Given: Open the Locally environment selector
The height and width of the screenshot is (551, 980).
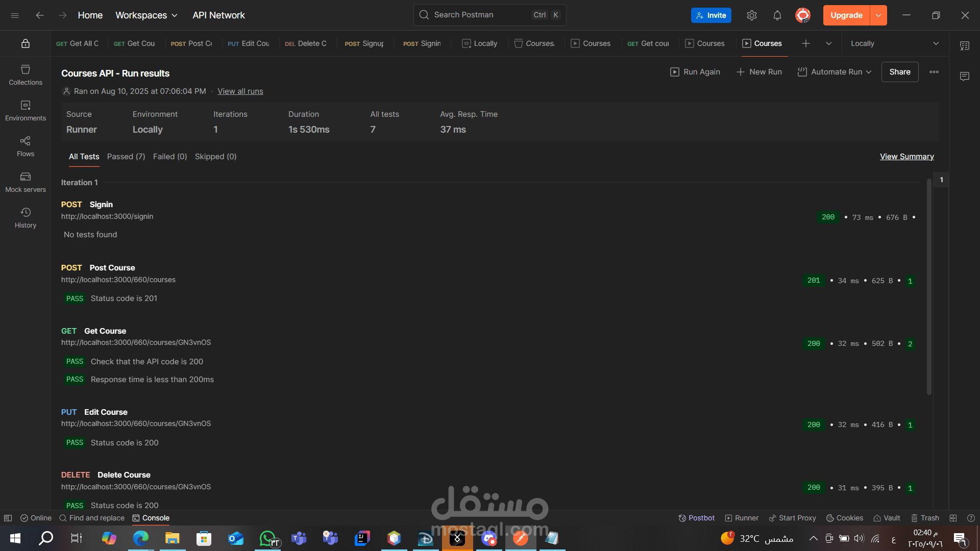Looking at the screenshot, I should [895, 43].
